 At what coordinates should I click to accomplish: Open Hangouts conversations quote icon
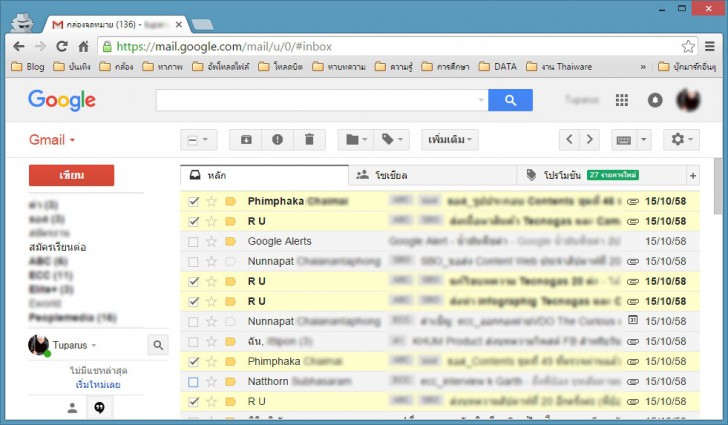(x=99, y=408)
